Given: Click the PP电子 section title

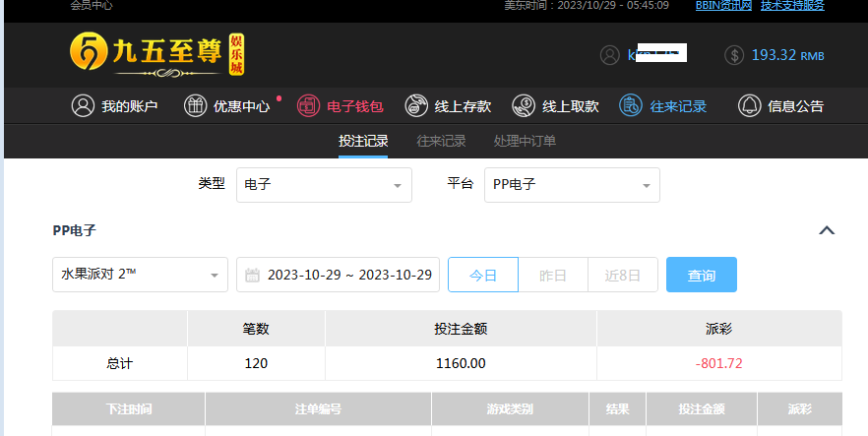Looking at the screenshot, I should click(x=75, y=230).
